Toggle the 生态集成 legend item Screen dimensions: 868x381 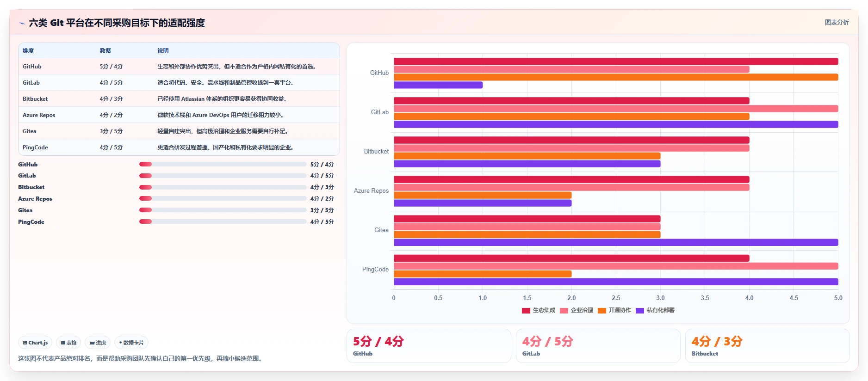[x=539, y=310]
